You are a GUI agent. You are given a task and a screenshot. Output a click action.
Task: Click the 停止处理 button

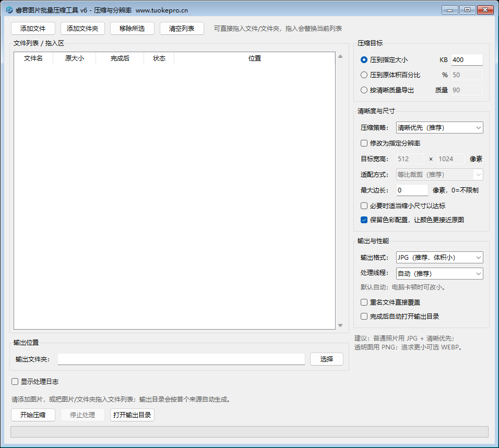[x=82, y=415]
